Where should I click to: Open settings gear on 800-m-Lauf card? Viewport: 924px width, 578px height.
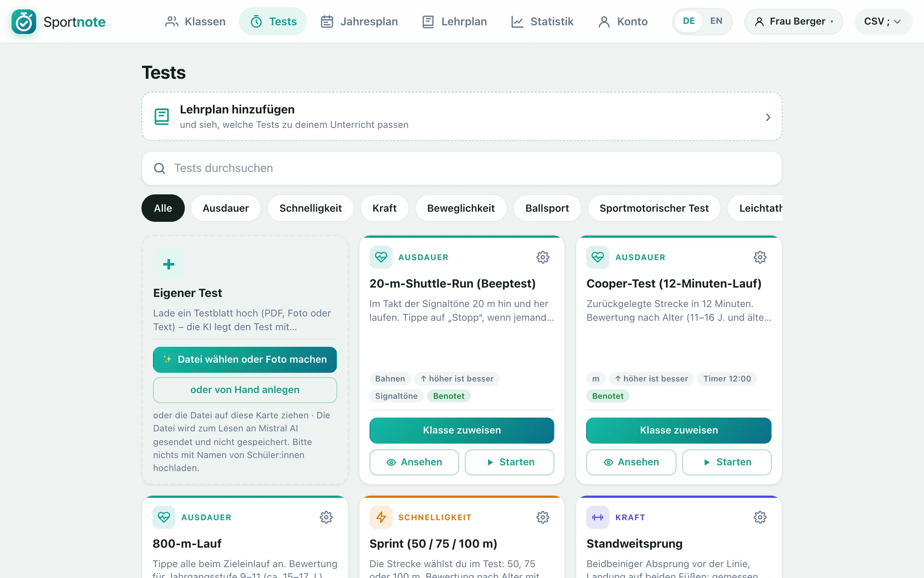coord(326,517)
